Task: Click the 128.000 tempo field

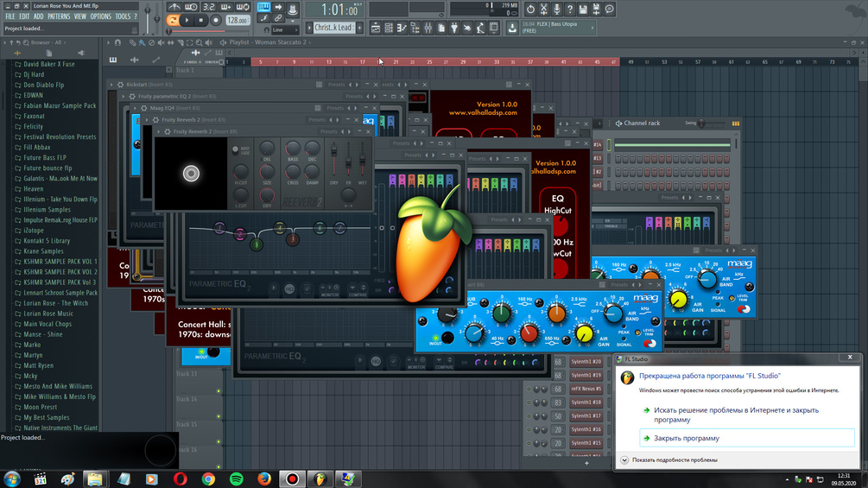Action: [x=238, y=21]
